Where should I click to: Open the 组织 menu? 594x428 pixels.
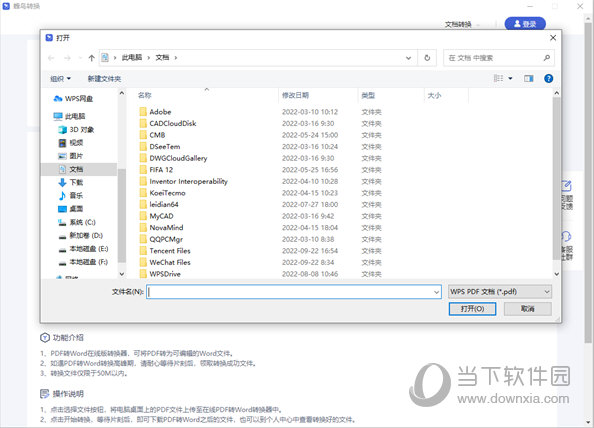[x=60, y=78]
